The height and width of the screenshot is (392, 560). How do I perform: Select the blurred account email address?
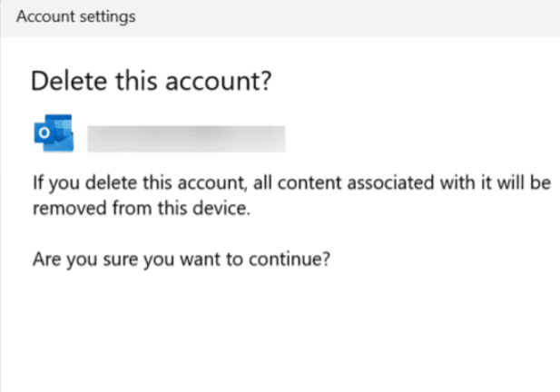pyautogui.click(x=186, y=138)
